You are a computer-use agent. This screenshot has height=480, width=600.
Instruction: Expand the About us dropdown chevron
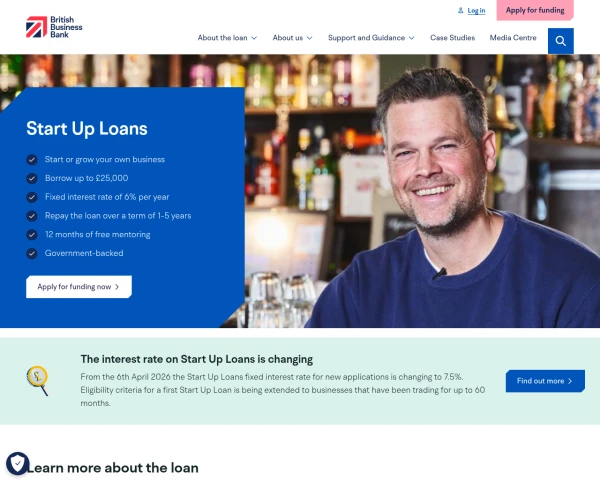(310, 38)
